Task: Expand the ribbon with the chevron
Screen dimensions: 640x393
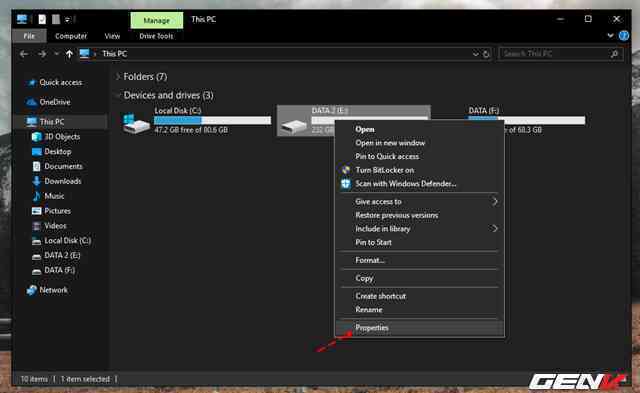Action: coord(610,36)
